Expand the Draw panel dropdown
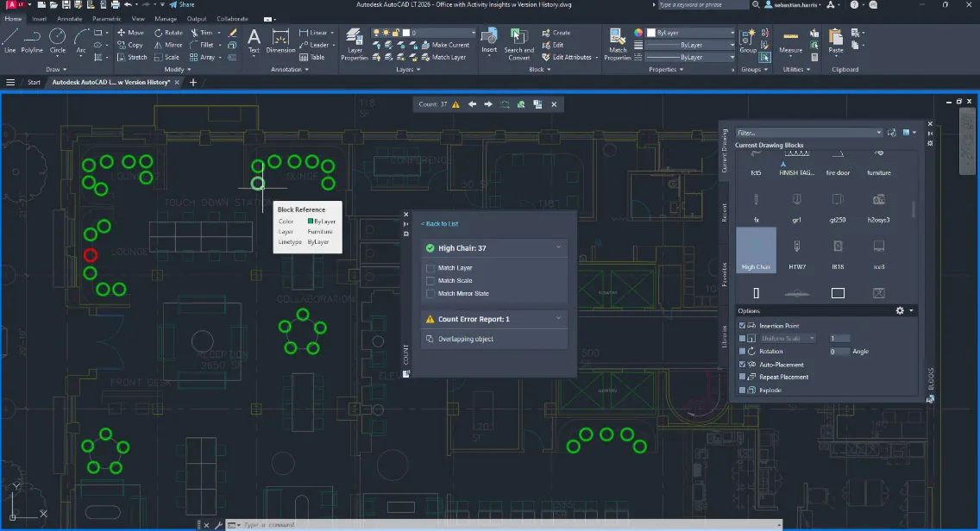 [x=55, y=69]
